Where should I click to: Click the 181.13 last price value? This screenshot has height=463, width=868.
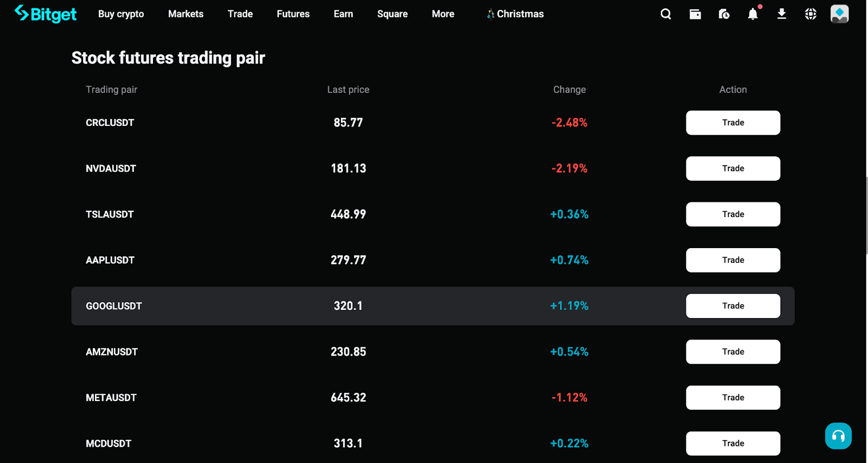tap(348, 168)
